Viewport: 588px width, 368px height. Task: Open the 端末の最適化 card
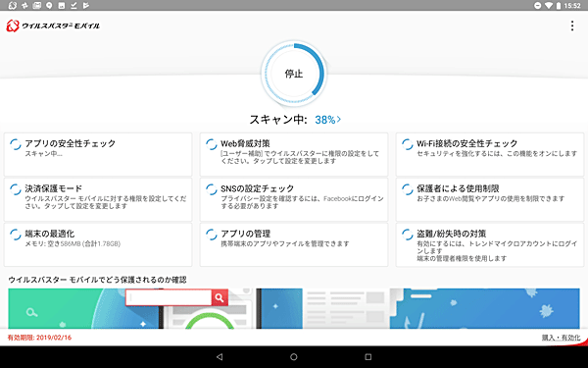[x=98, y=244]
